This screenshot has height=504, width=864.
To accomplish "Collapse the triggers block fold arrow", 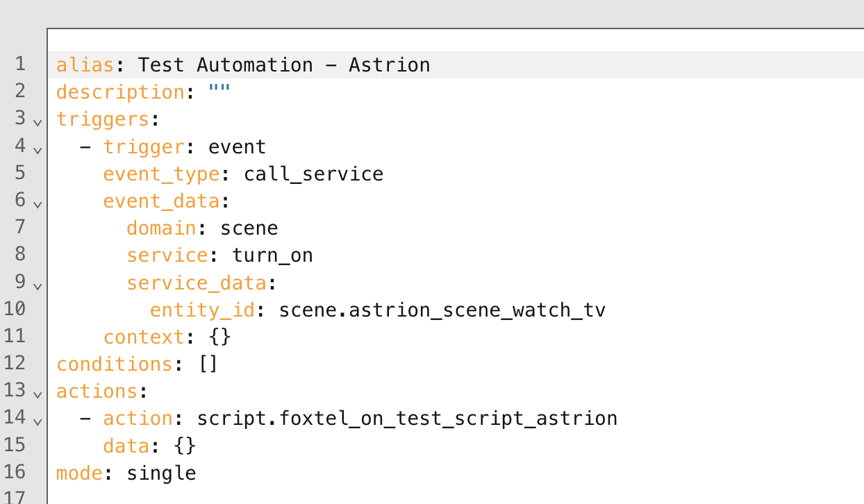I will coord(38,122).
